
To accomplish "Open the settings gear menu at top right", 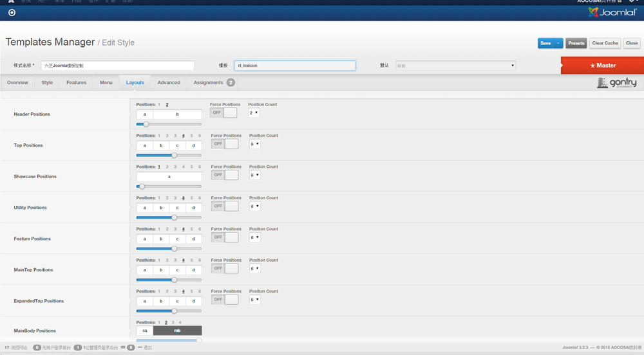I will pyautogui.click(x=632, y=2).
